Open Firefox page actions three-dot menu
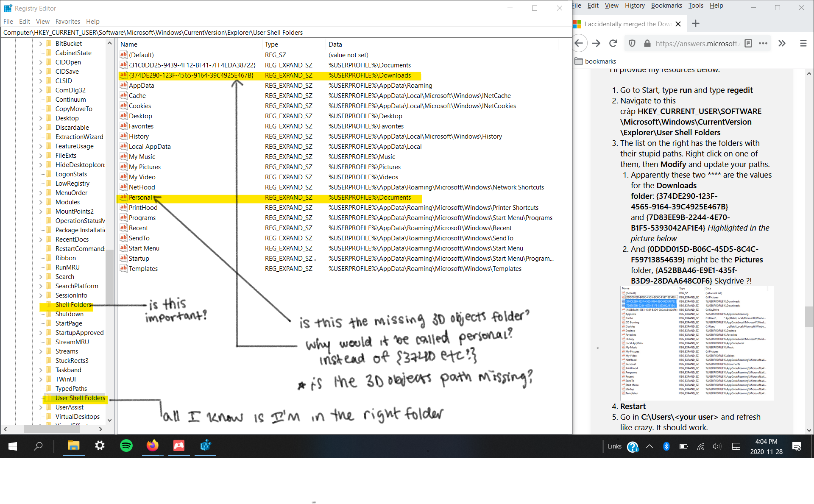814x504 pixels. pos(763,43)
